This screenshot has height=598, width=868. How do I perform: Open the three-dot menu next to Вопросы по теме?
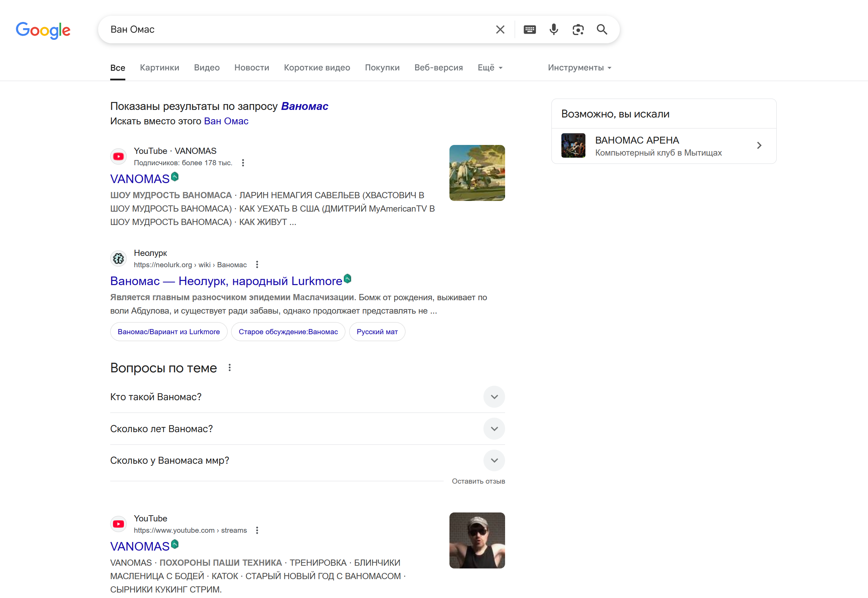230,368
